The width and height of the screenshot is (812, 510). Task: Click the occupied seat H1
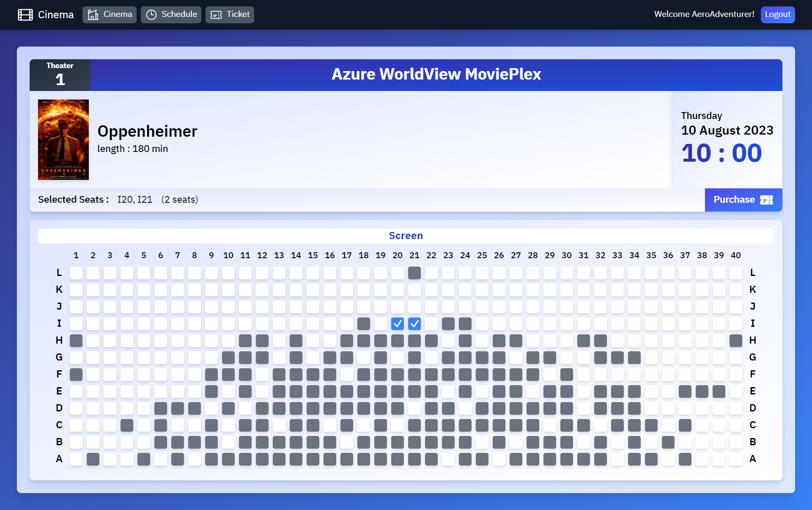tap(76, 341)
